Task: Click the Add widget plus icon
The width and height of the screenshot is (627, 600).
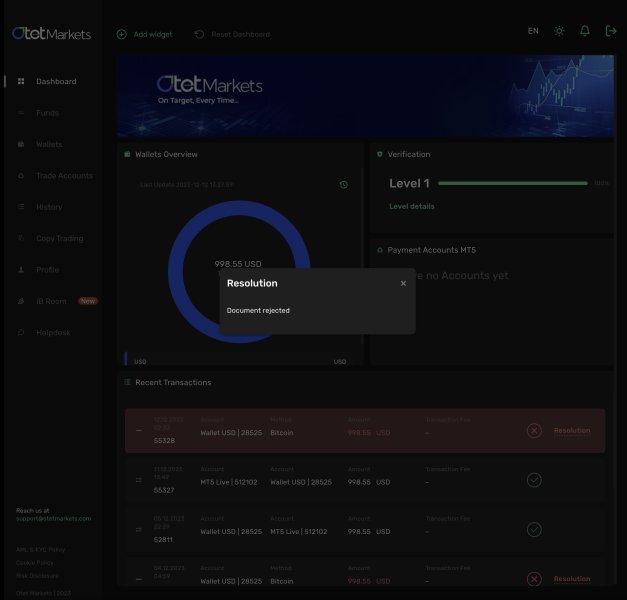Action: pyautogui.click(x=122, y=34)
